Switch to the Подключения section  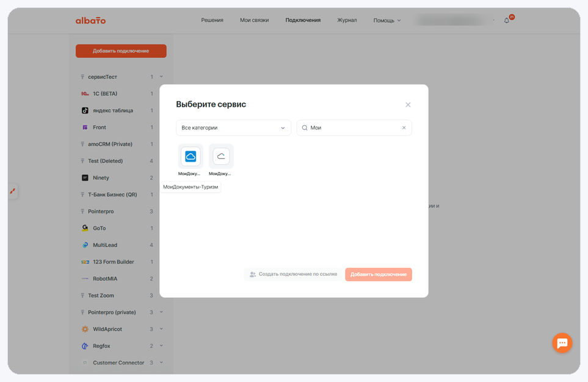pos(303,20)
